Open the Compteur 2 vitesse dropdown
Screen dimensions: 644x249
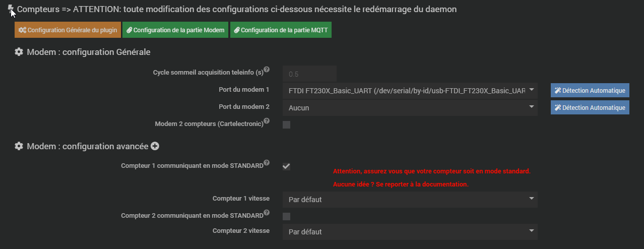(410, 231)
